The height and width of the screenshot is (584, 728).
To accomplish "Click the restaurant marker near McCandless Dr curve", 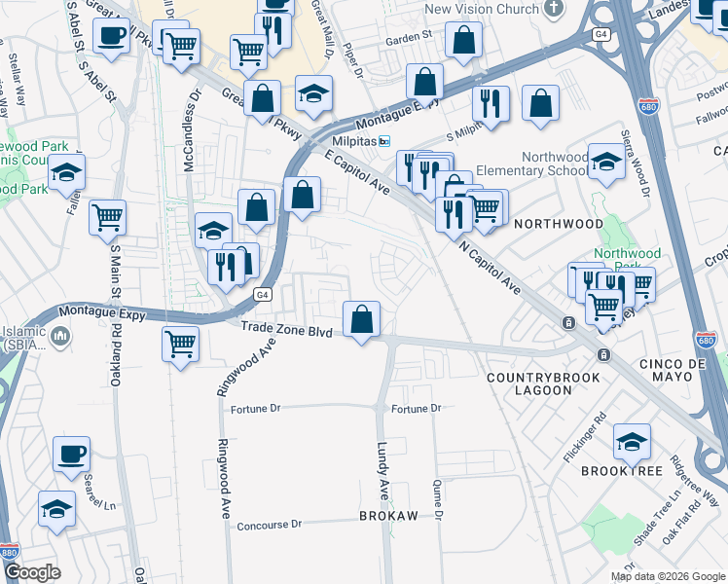I will (226, 269).
